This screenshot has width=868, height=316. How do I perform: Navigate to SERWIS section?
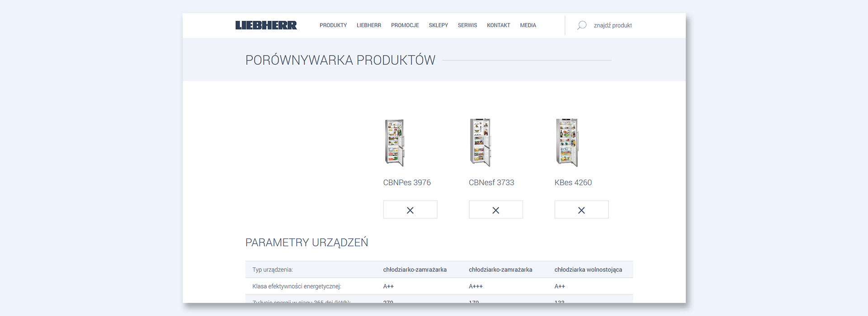tap(467, 25)
